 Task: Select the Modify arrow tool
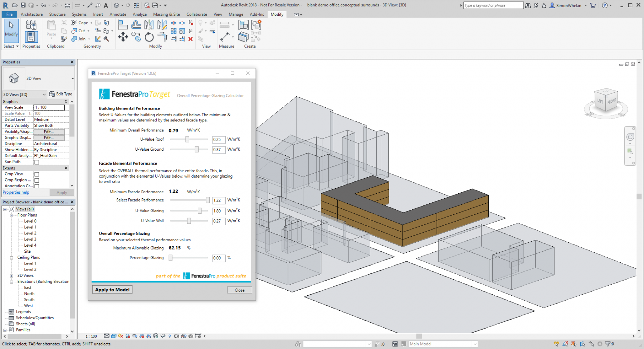[11, 31]
